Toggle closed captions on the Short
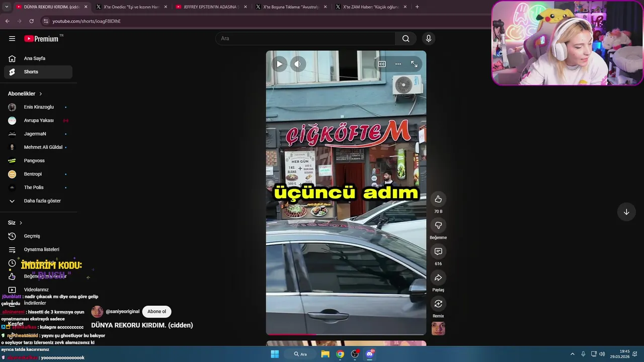The image size is (644, 362). 382,64
